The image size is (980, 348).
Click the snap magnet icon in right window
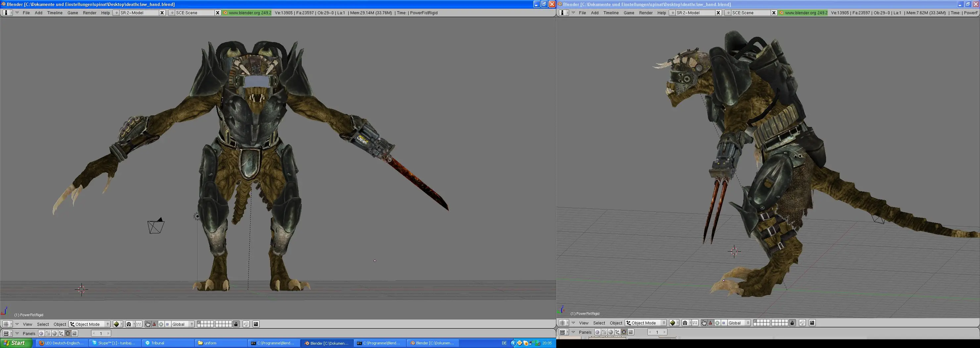click(x=802, y=323)
